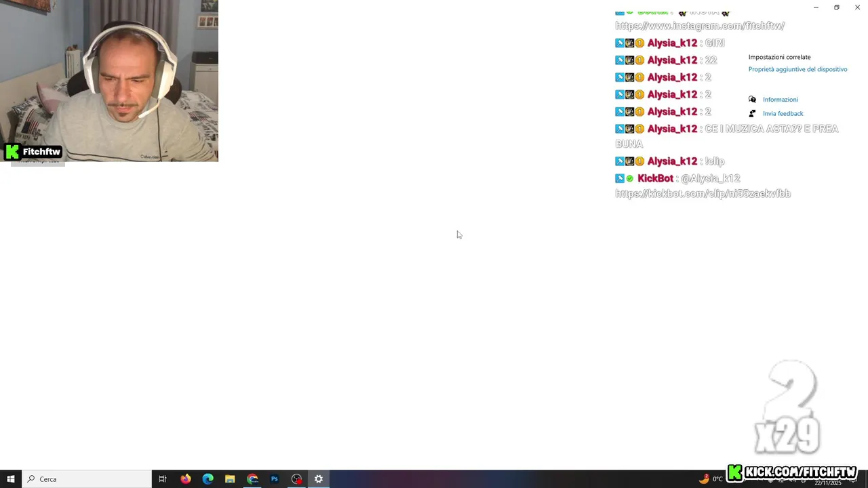Open the 0°C weather widget
The image size is (868, 488).
click(x=711, y=479)
